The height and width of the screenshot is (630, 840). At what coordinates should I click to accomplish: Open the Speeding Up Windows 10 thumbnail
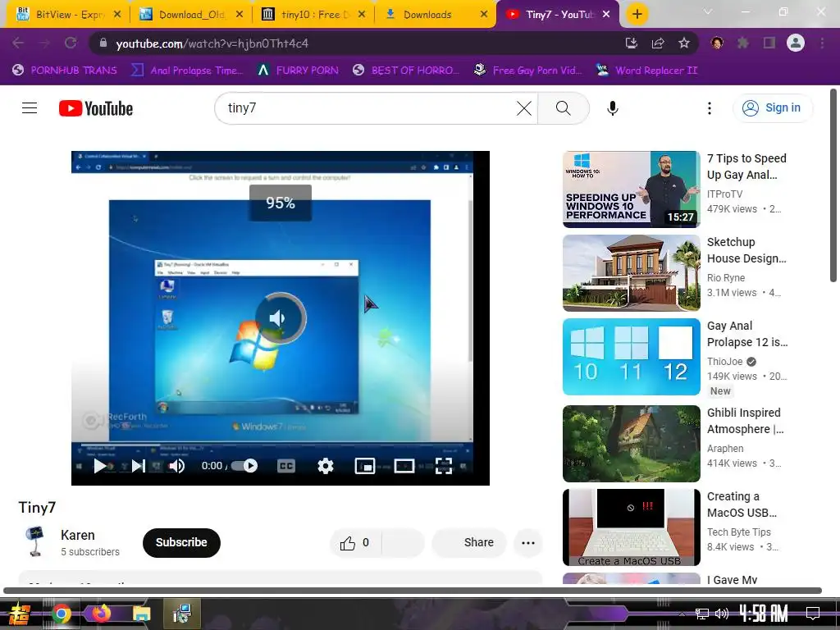tap(631, 189)
